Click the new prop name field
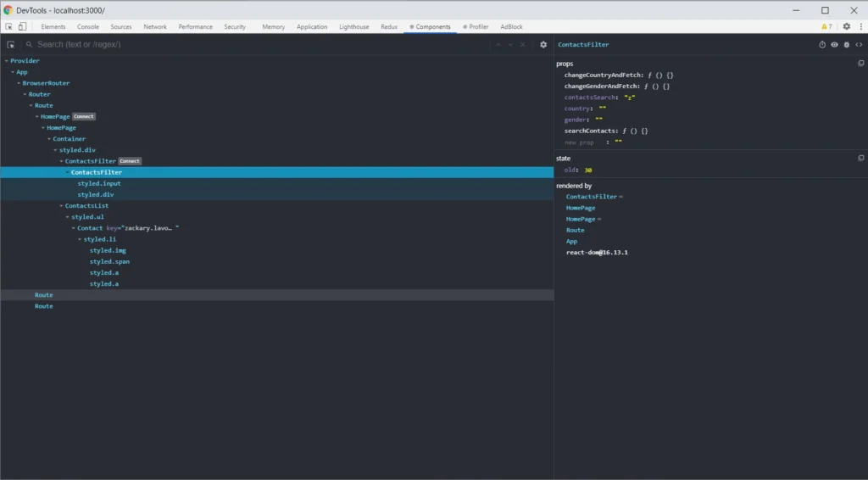Image resolution: width=868 pixels, height=480 pixels. tap(579, 142)
